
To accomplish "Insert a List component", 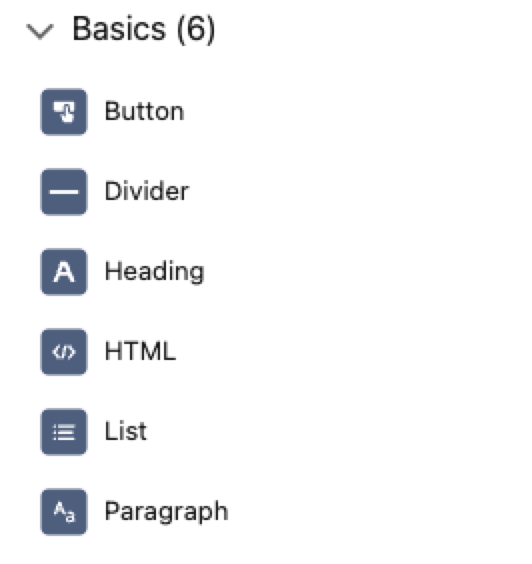I will point(94,432).
